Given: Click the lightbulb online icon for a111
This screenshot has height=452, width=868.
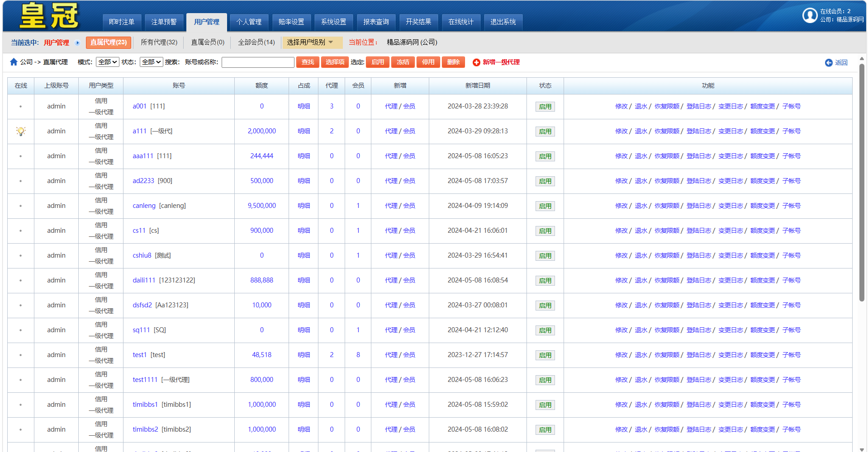Looking at the screenshot, I should (21, 131).
